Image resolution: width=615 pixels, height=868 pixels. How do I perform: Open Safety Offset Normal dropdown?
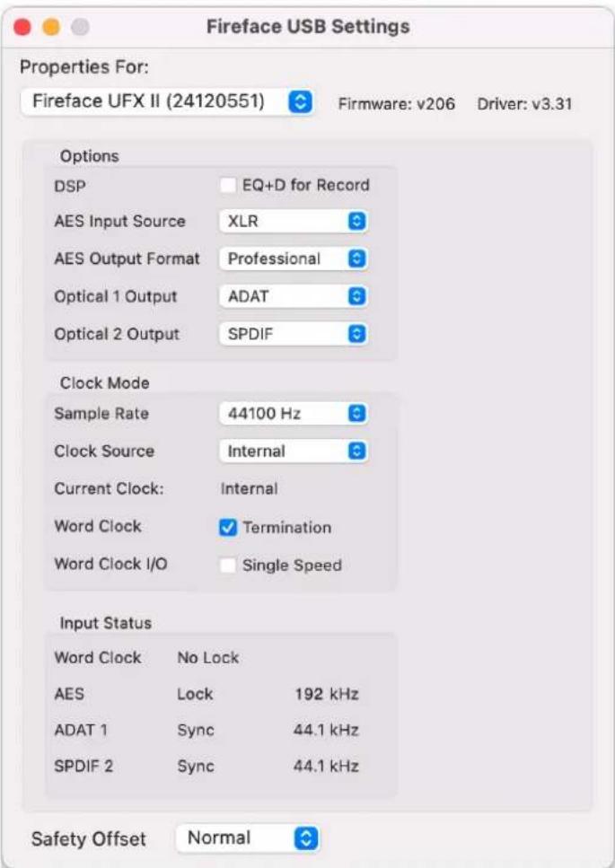tap(248, 838)
